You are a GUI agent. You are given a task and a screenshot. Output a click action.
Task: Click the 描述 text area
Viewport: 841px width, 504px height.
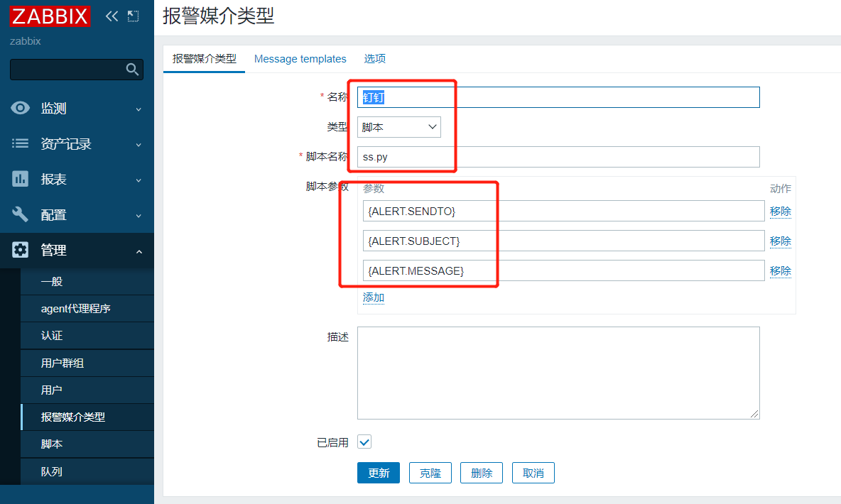pyautogui.click(x=558, y=373)
